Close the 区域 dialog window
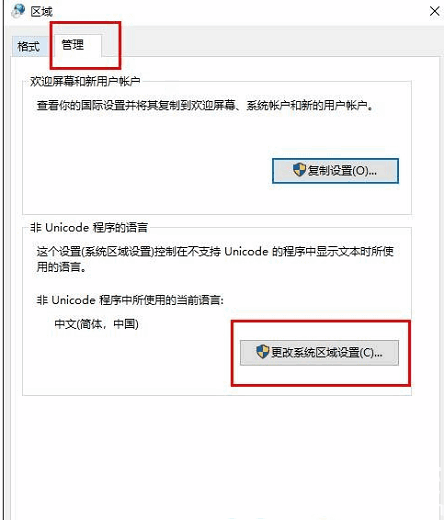This screenshot has width=444, height=520. (x=434, y=11)
